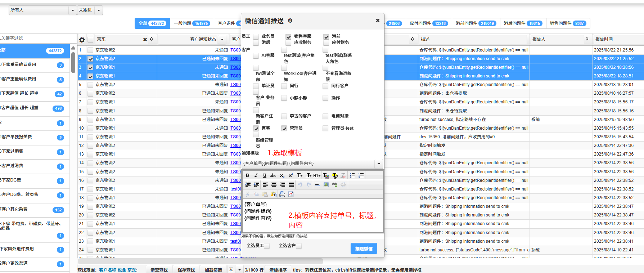The height and width of the screenshot is (273, 644).
Task: Click the table settings gear icon
Action: pyautogui.click(x=82, y=40)
